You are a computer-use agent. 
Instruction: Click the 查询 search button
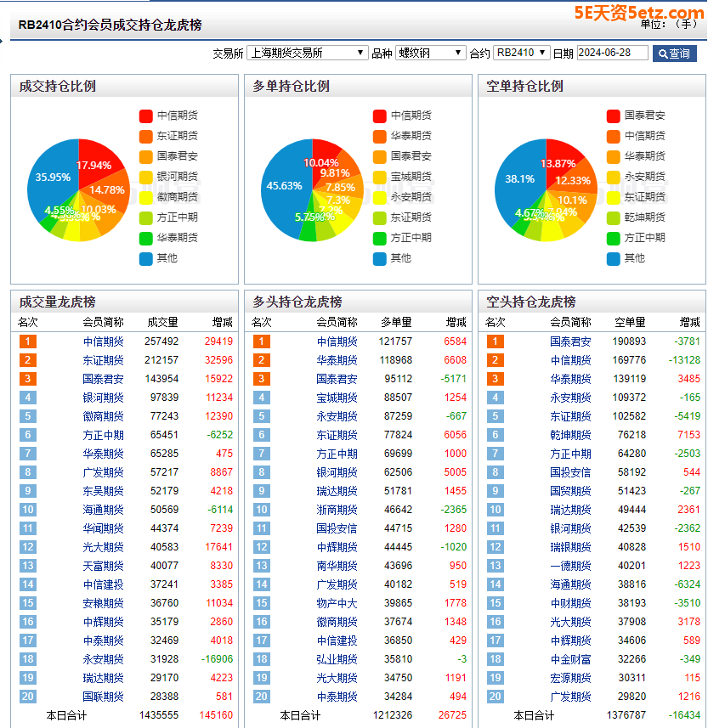[674, 54]
